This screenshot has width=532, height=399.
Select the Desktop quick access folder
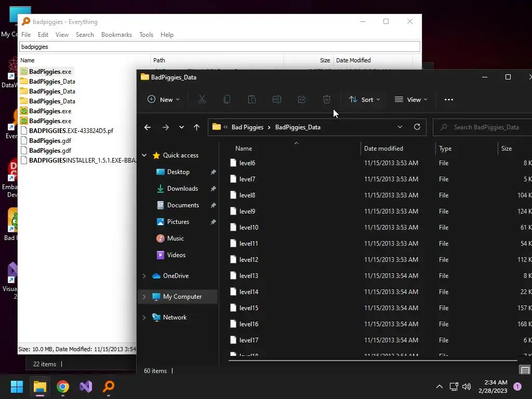click(178, 172)
